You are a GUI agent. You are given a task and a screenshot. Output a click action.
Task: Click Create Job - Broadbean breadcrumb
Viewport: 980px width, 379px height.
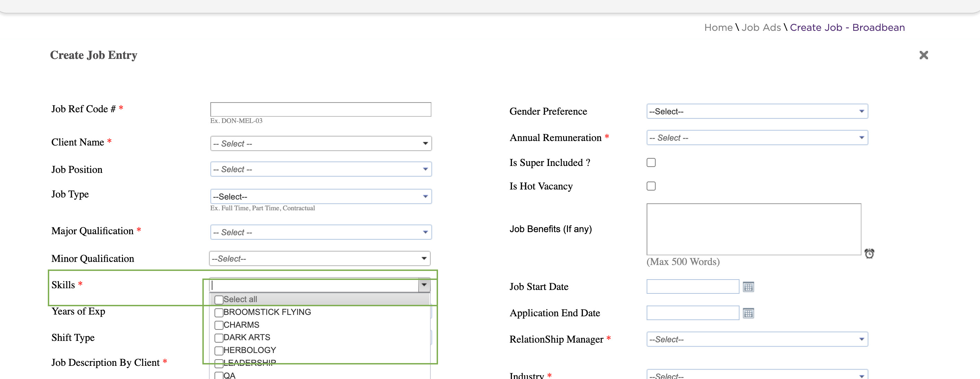(x=847, y=27)
